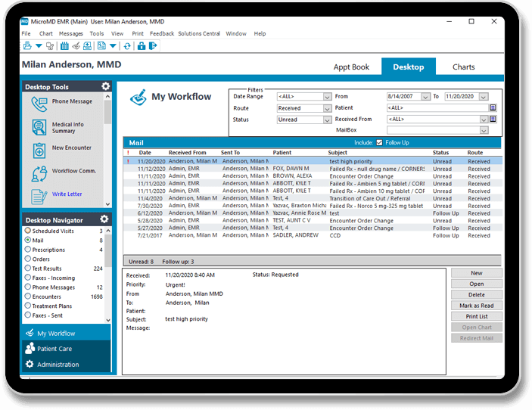The image size is (532, 410).
Task: Select mail row for FOX, DAWN M
Action: [312, 169]
